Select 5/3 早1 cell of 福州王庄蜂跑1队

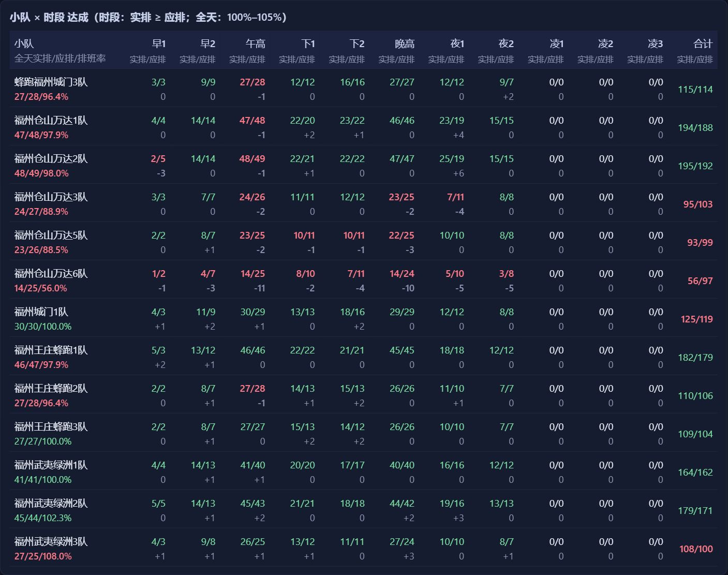coord(158,350)
